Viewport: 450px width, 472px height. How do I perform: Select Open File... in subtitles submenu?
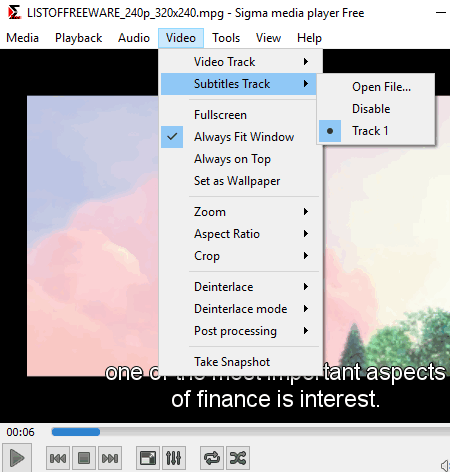pos(376,87)
